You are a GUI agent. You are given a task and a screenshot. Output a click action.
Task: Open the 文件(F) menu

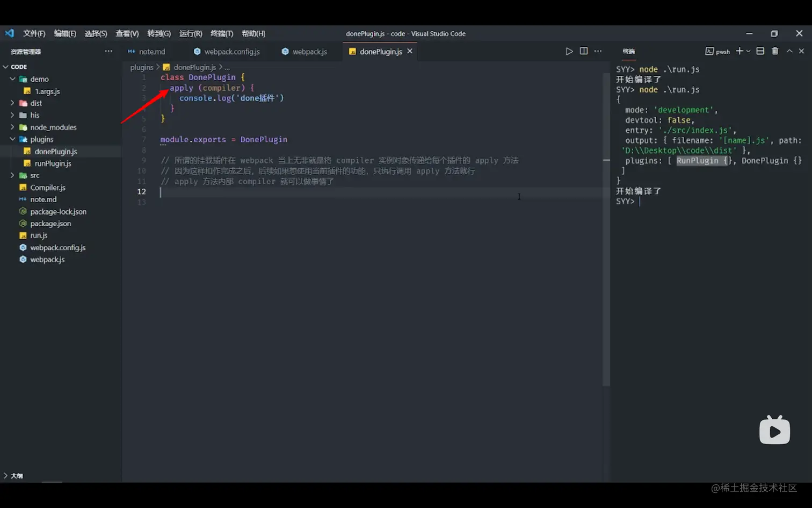[x=34, y=33]
